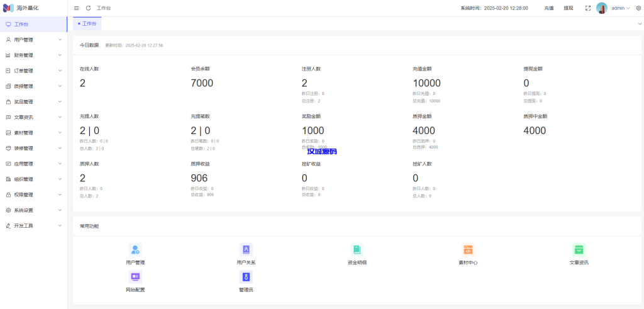This screenshot has height=309, width=644.
Task: Click the 提现 link in header
Action: coord(568,8)
